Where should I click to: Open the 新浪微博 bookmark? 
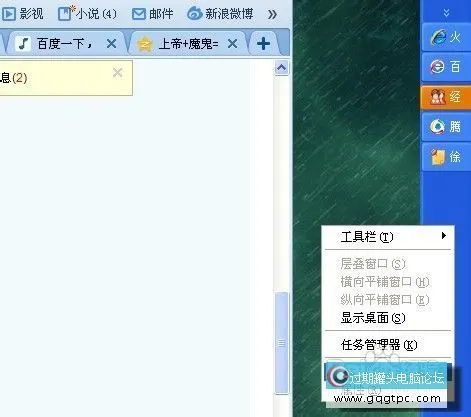pyautogui.click(x=220, y=14)
